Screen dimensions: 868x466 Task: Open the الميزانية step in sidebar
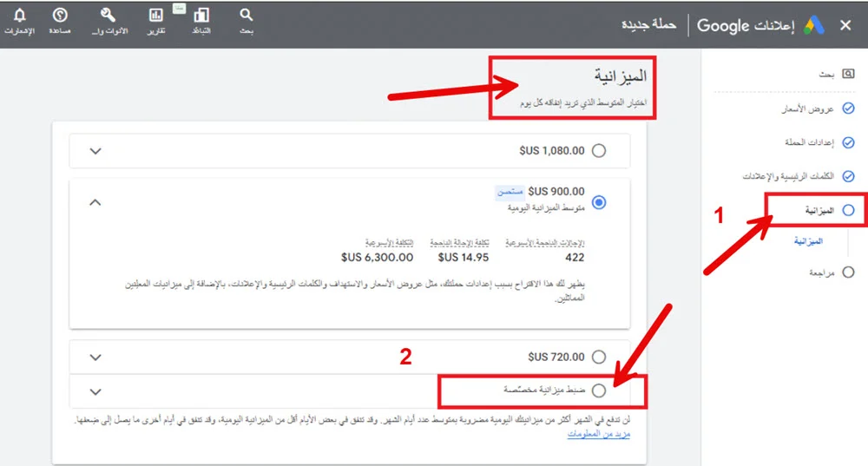pos(819,210)
